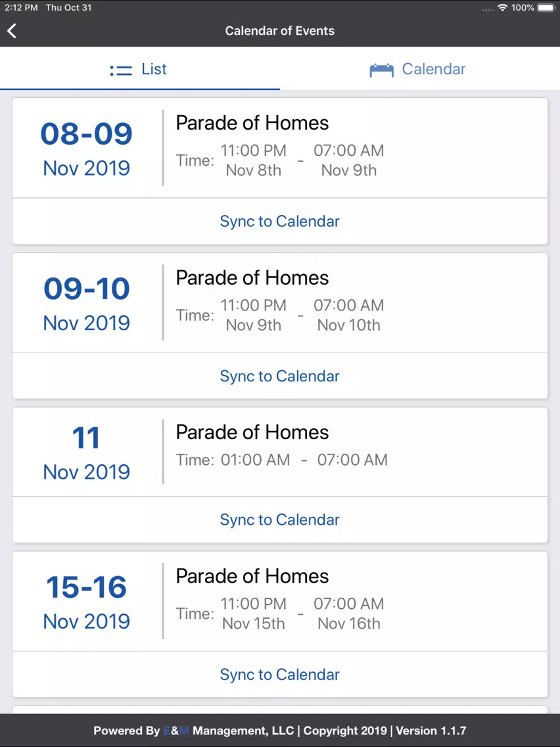Select the 15-16 Nov 2019 date block

pos(87,601)
